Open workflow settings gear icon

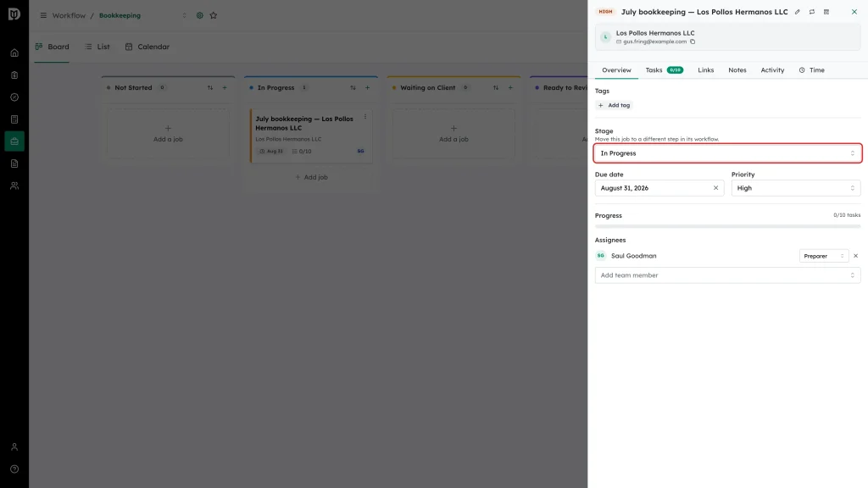click(x=200, y=15)
